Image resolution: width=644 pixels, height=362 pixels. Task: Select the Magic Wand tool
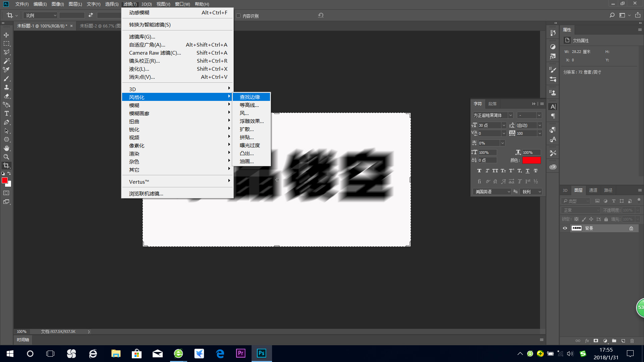[x=6, y=61]
